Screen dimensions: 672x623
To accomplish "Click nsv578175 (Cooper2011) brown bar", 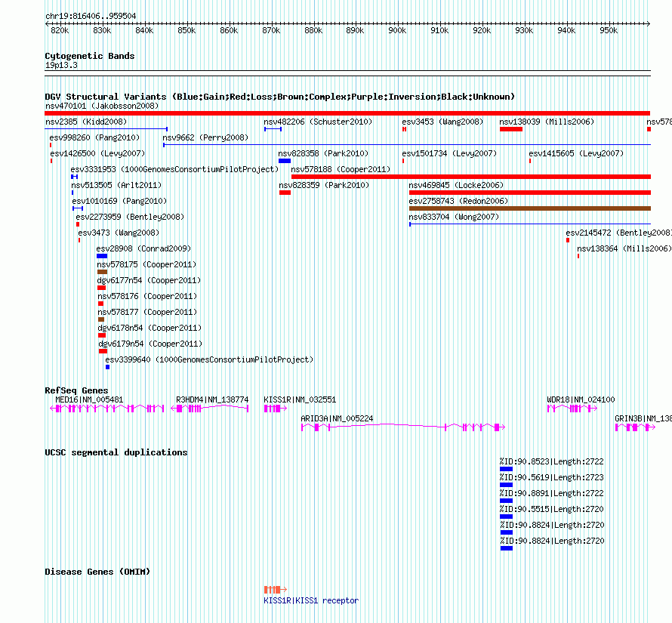I will click(102, 272).
